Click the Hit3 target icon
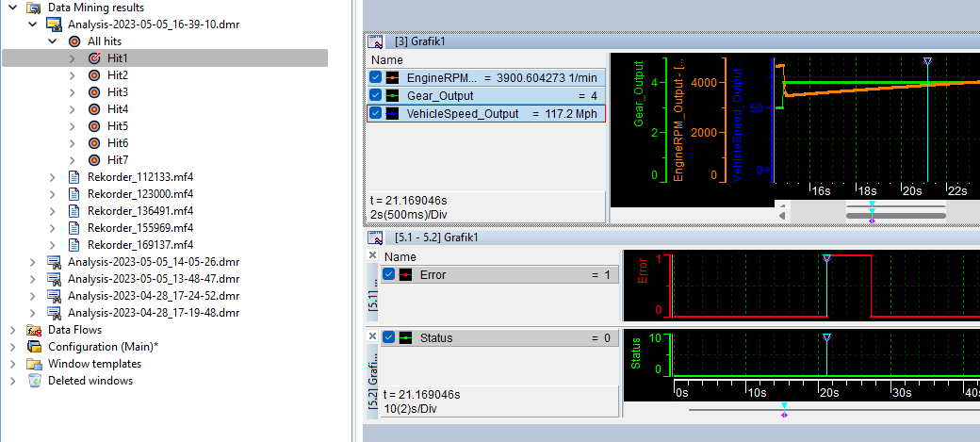This screenshot has height=442, width=980. pyautogui.click(x=94, y=92)
